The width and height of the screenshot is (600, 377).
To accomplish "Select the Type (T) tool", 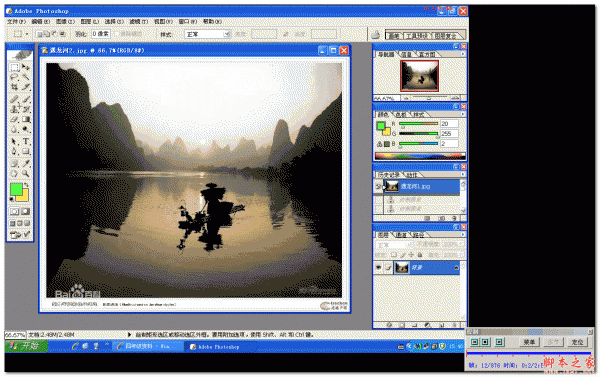I will click(26, 141).
